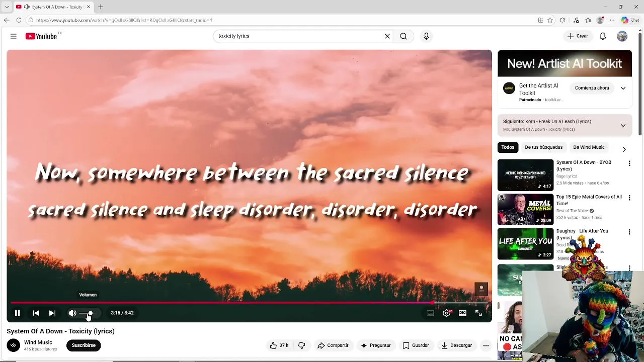Viewport: 644px width, 362px height.
Task: Go to YouTube home via the logo
Action: 41,36
